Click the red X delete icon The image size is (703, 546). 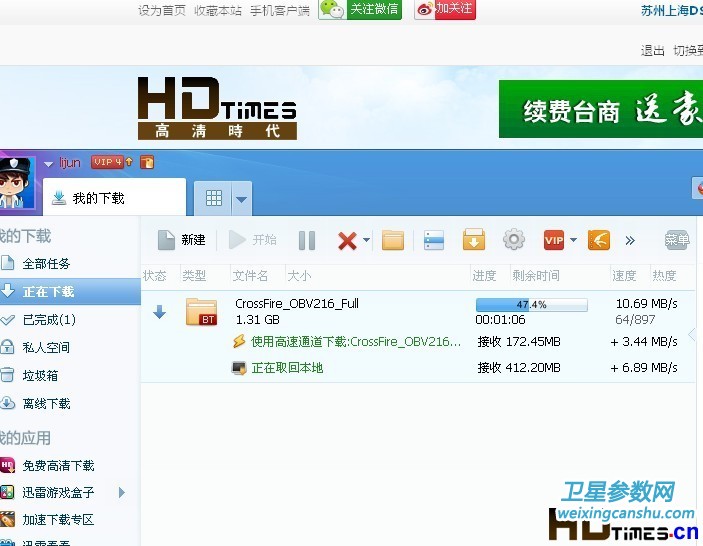coord(347,240)
